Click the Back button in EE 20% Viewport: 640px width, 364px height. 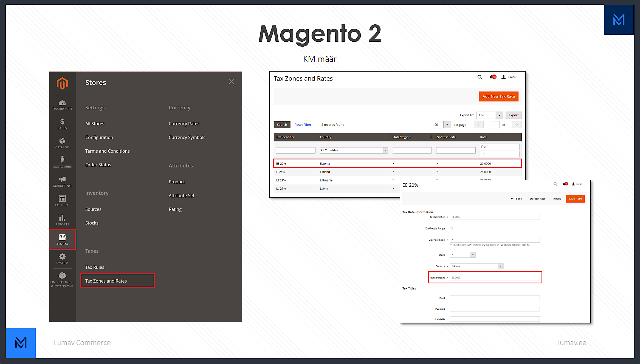point(516,199)
